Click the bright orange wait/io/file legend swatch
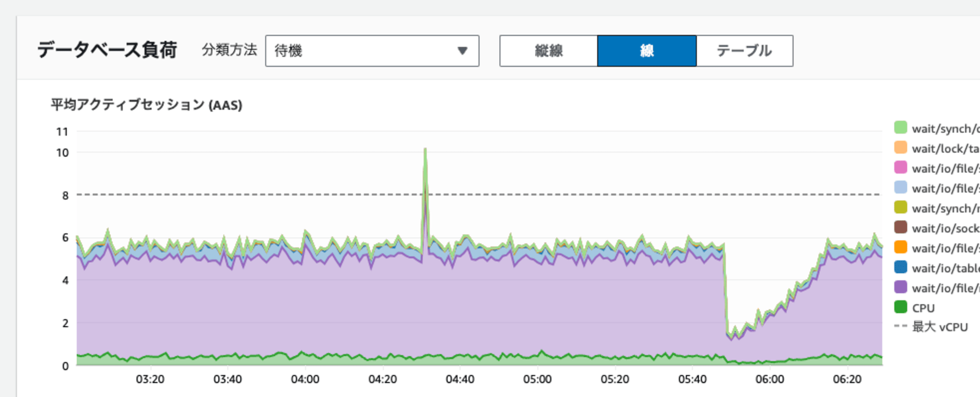This screenshot has height=397, width=980. tap(901, 247)
